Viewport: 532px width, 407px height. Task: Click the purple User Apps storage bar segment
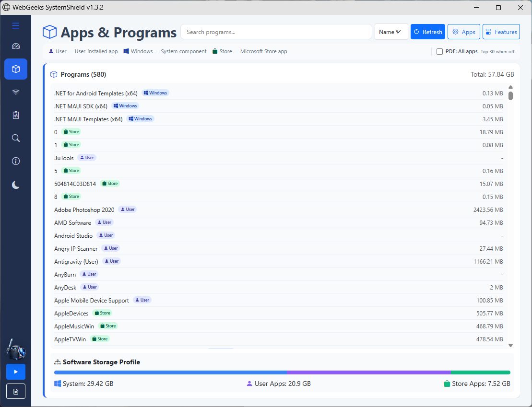point(369,372)
